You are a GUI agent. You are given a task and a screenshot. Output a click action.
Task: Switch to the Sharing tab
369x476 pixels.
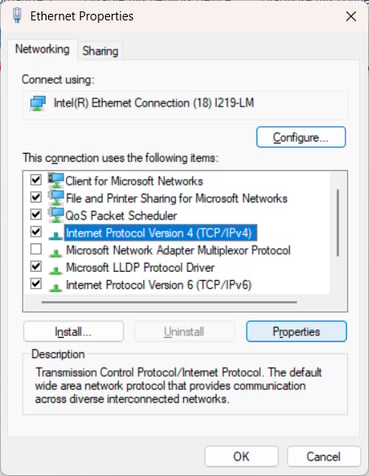tap(100, 51)
